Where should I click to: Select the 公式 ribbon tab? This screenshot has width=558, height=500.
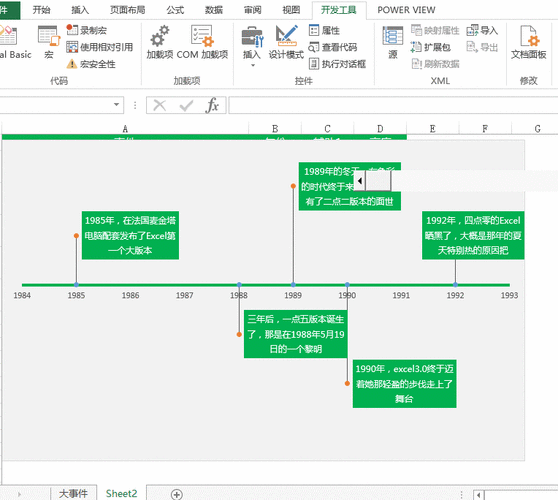175,10
